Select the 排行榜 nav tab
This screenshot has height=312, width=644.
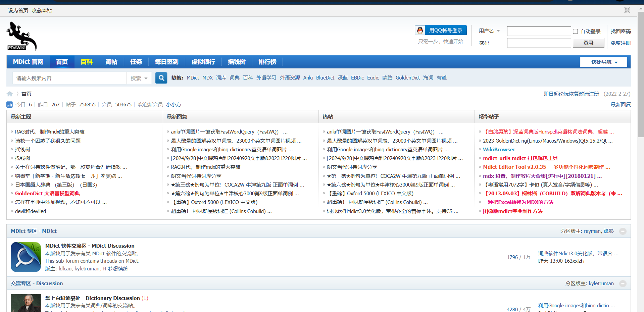tap(267, 62)
